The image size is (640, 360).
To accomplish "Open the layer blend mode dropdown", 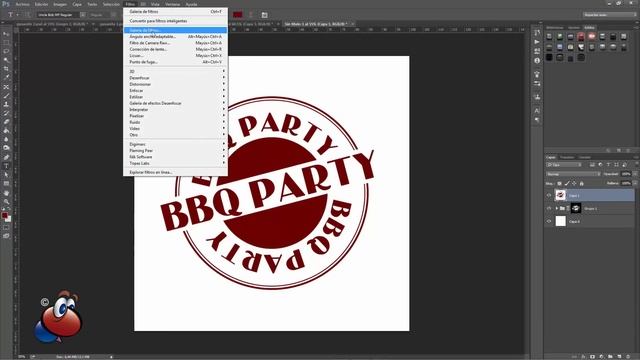I will tap(573, 174).
